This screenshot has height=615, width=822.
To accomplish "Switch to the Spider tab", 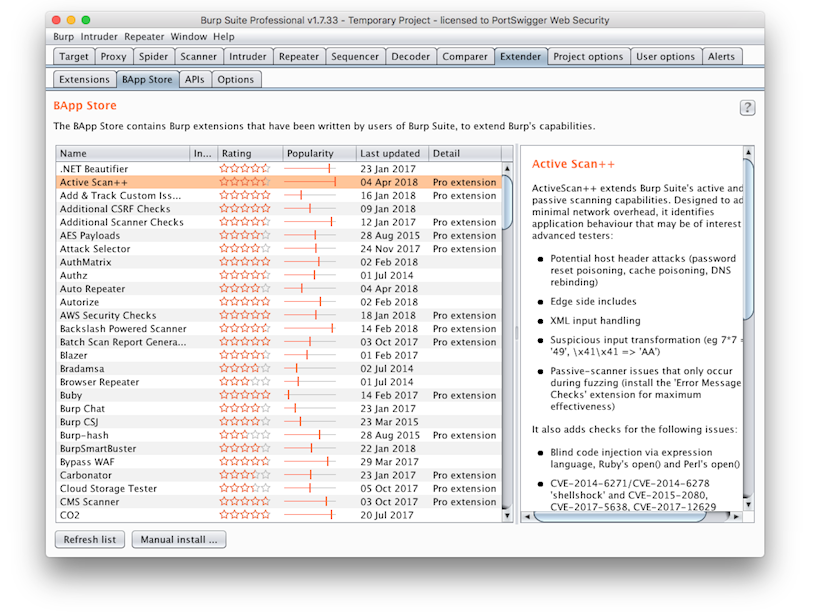I will click(153, 57).
